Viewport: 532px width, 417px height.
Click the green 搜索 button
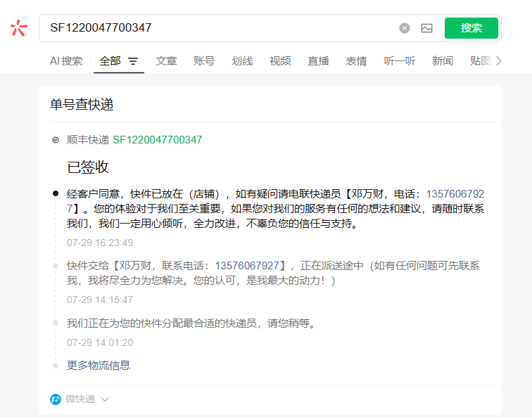pyautogui.click(x=471, y=28)
